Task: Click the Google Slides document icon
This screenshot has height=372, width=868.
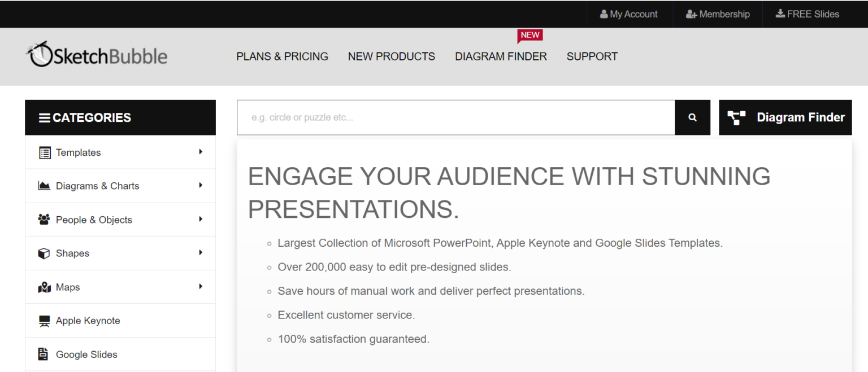Action: point(43,354)
